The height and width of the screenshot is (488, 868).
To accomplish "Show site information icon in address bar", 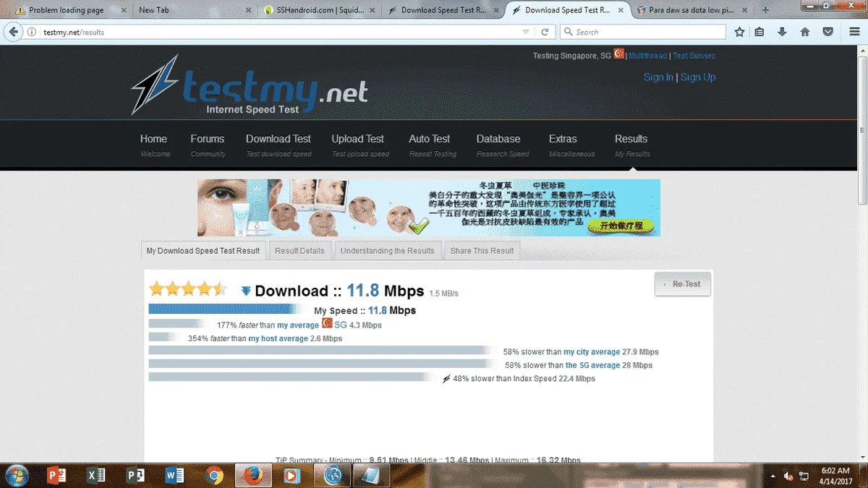I will (x=32, y=33).
